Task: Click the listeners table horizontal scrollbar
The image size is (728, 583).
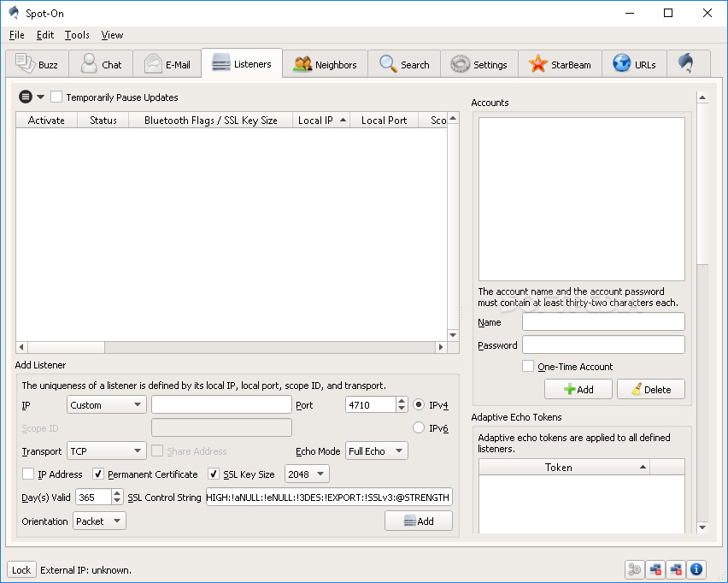Action: pos(232,347)
